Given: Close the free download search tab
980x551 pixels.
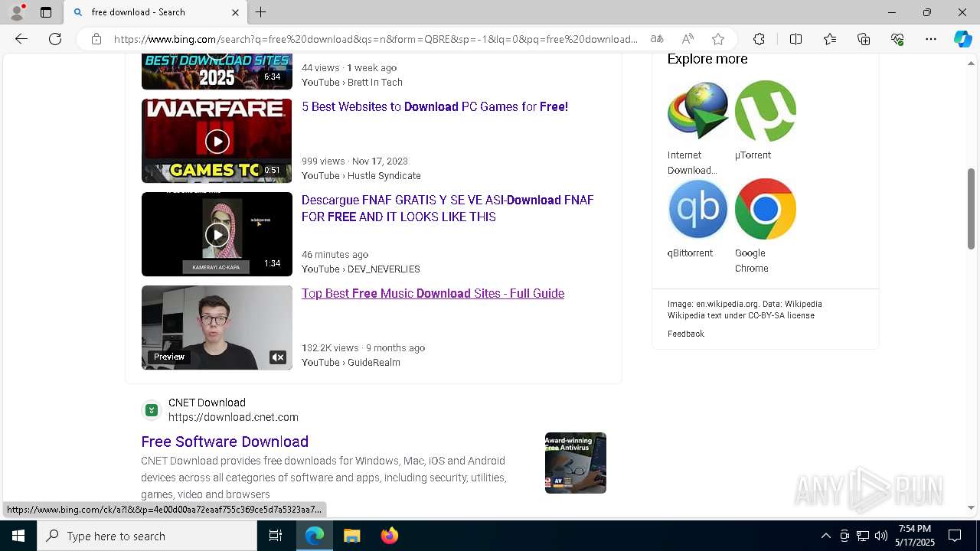Looking at the screenshot, I should (x=235, y=12).
